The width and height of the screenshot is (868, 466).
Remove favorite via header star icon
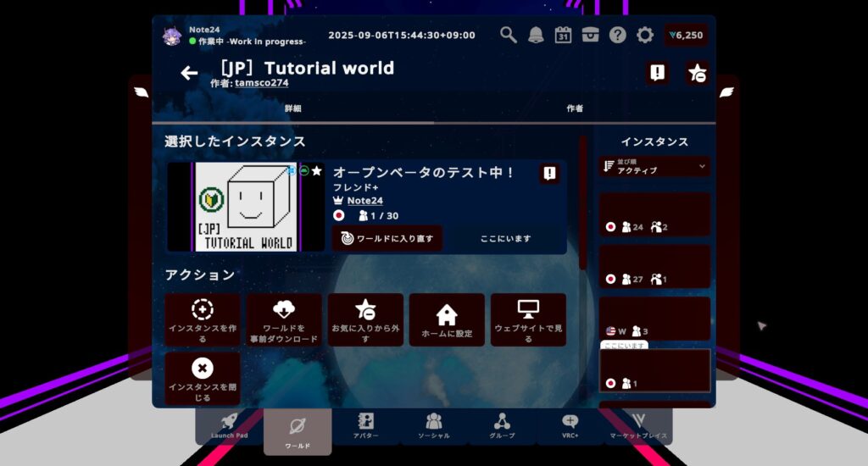point(697,73)
